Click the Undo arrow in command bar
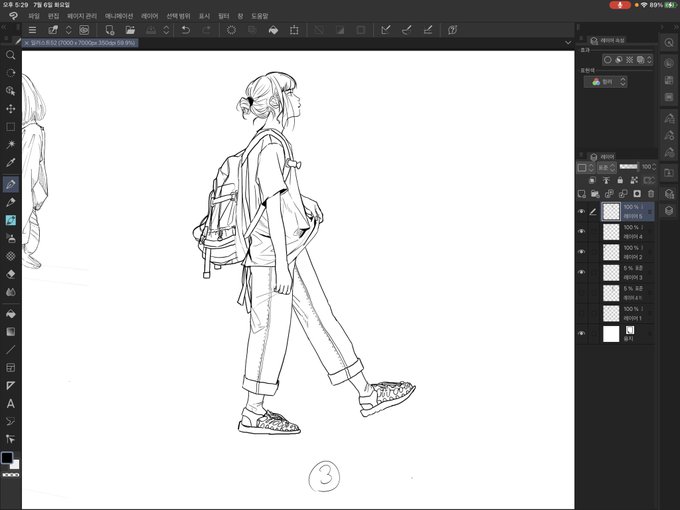 click(x=186, y=30)
